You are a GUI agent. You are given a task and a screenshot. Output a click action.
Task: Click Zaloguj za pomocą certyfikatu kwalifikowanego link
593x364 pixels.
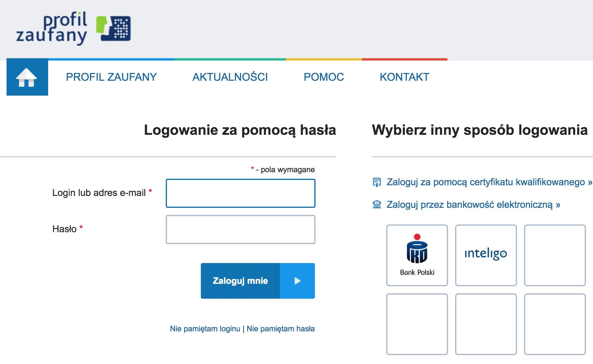tap(489, 182)
